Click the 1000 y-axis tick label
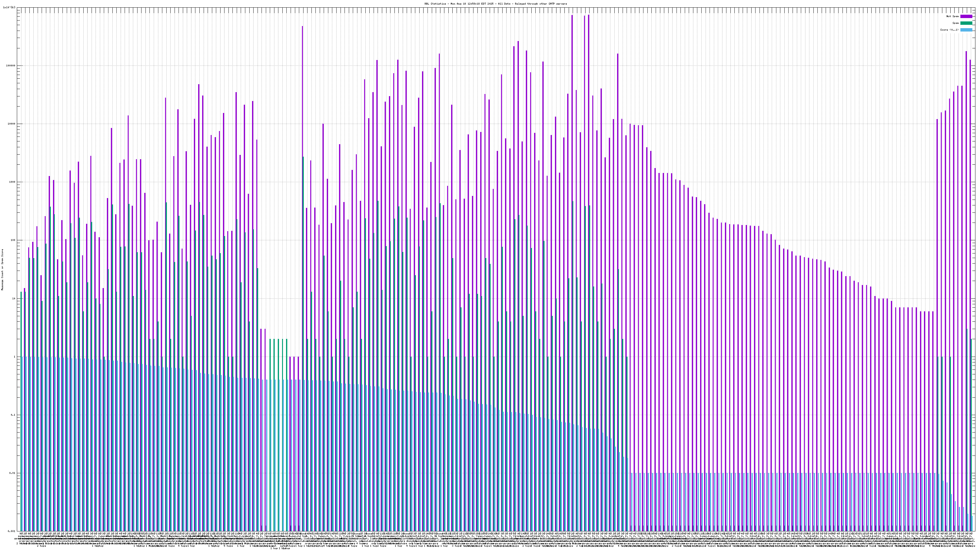The image size is (980, 551). point(12,182)
